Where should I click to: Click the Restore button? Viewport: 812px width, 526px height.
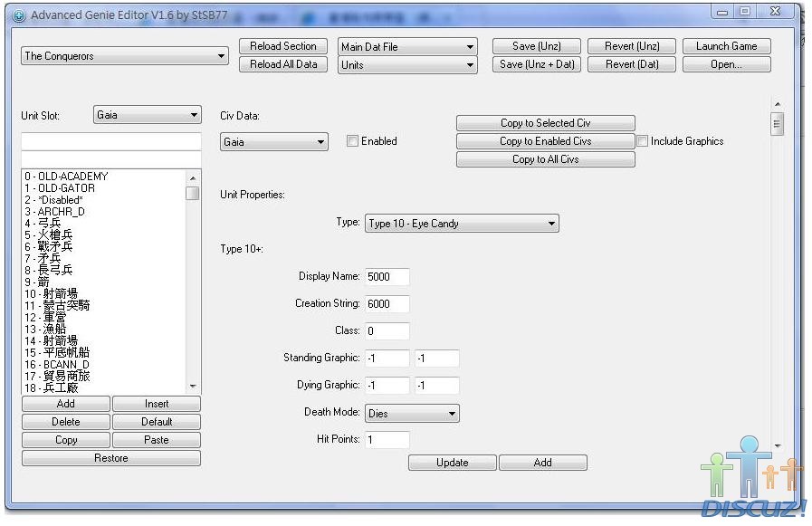tap(110, 458)
